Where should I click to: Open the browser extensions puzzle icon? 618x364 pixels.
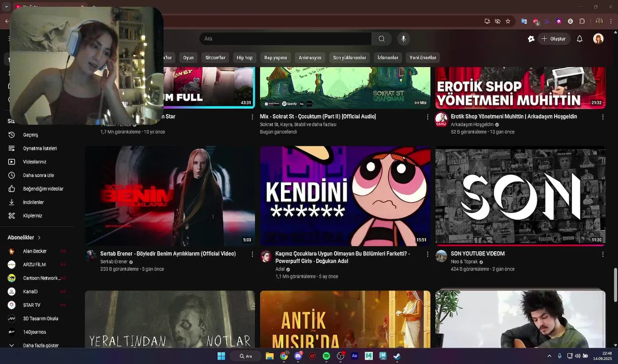(582, 21)
